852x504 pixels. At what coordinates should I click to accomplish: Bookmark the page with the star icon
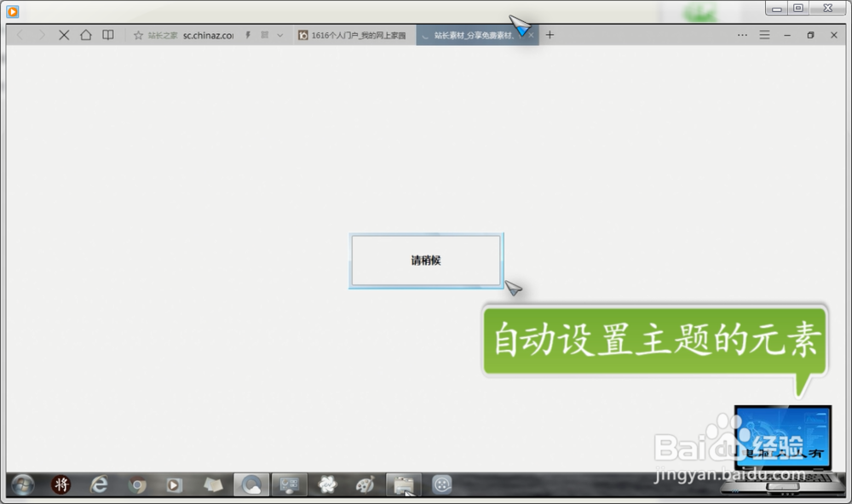click(x=138, y=35)
